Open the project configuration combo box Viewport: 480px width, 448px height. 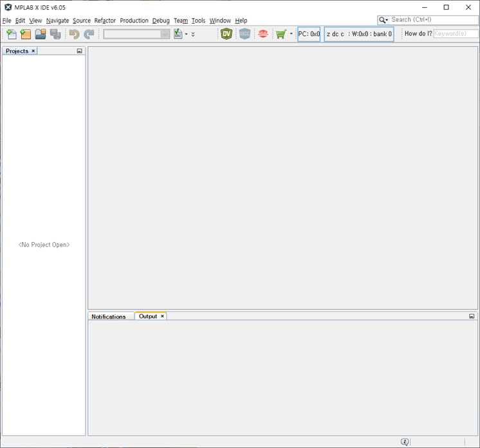point(136,34)
